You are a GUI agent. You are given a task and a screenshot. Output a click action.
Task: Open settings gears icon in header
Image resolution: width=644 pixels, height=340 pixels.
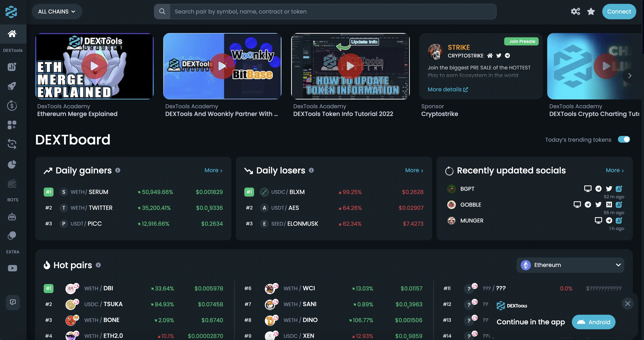click(575, 12)
